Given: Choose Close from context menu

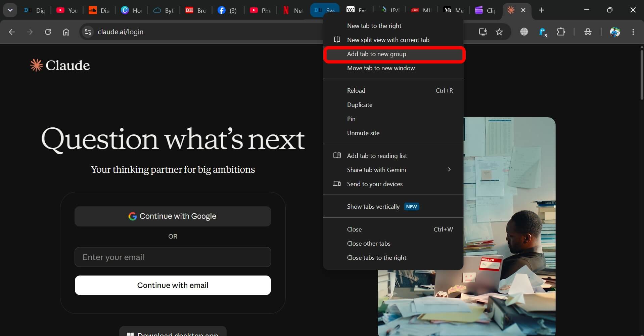Looking at the screenshot, I should tap(393, 229).
